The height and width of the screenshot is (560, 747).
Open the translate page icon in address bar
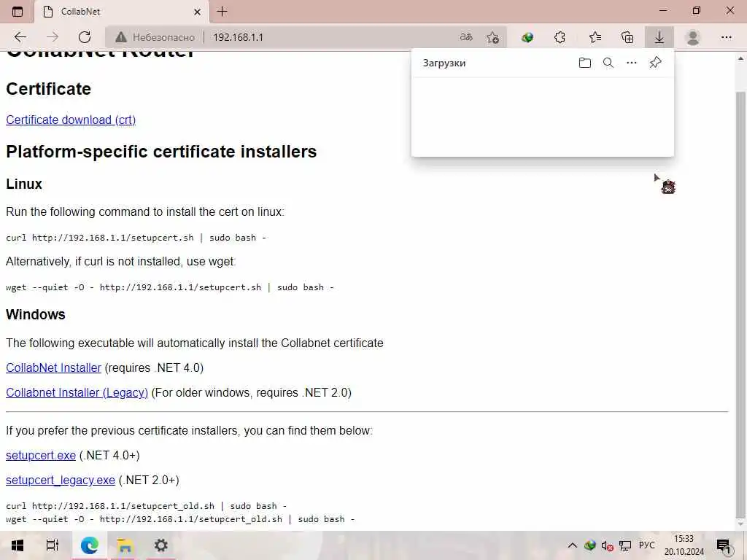(466, 37)
